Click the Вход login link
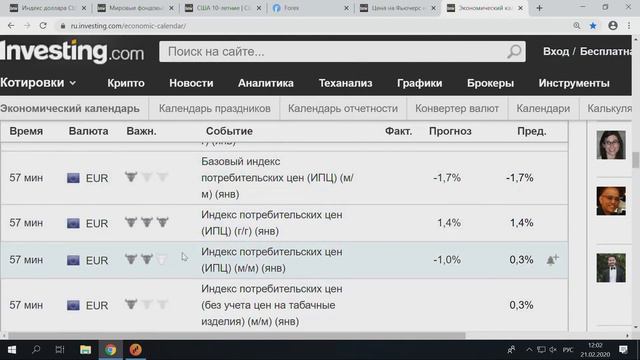This screenshot has width=640, height=360. [556, 51]
